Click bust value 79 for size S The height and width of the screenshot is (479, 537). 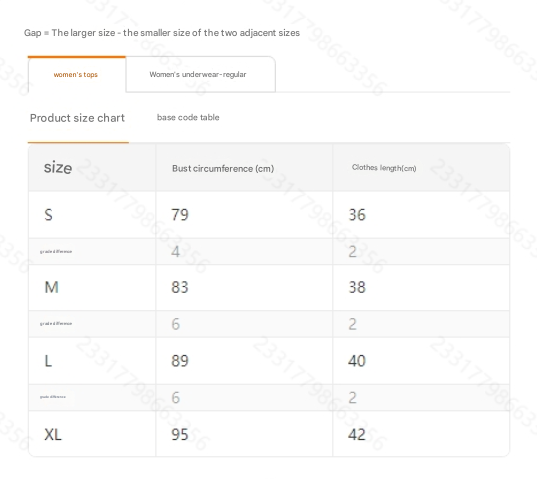[180, 215]
